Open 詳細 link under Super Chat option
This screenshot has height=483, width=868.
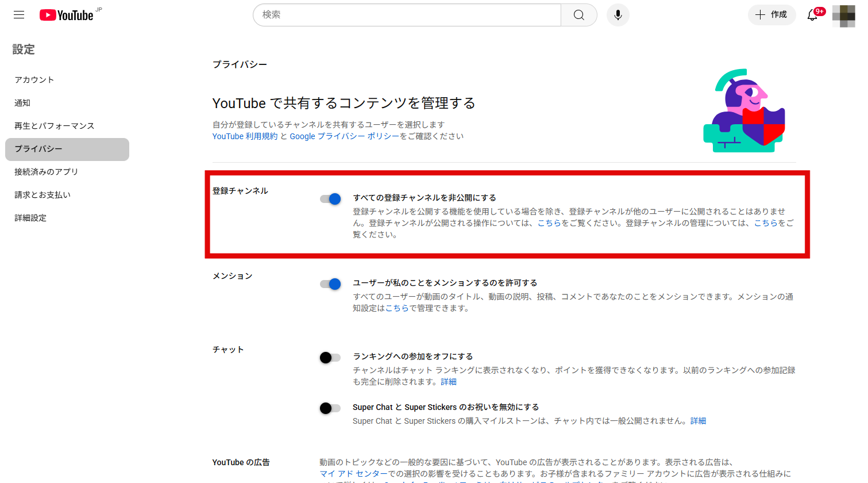coord(698,421)
